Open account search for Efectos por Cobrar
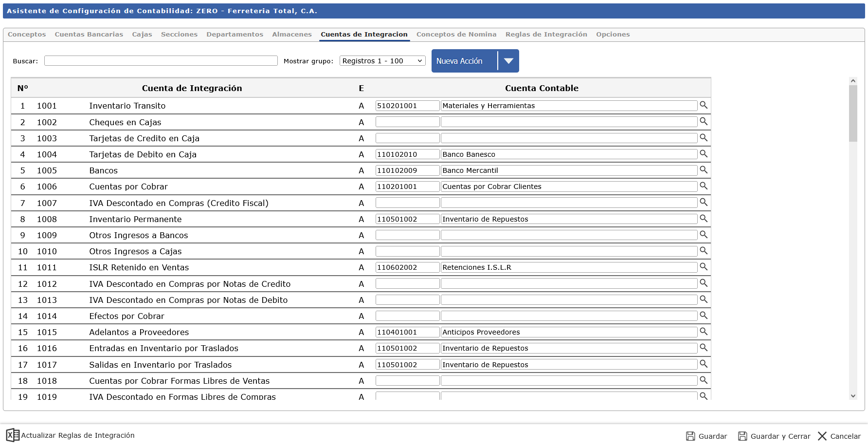The width and height of the screenshot is (868, 448). [x=704, y=316]
